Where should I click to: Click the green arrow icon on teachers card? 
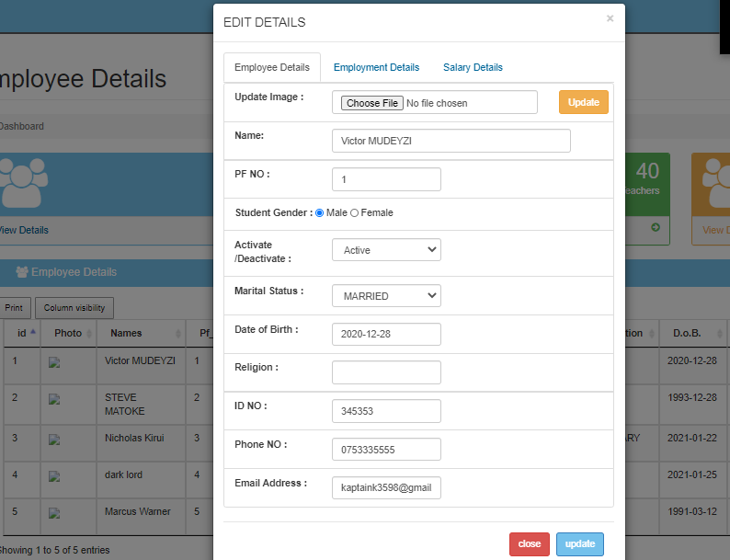point(656,227)
